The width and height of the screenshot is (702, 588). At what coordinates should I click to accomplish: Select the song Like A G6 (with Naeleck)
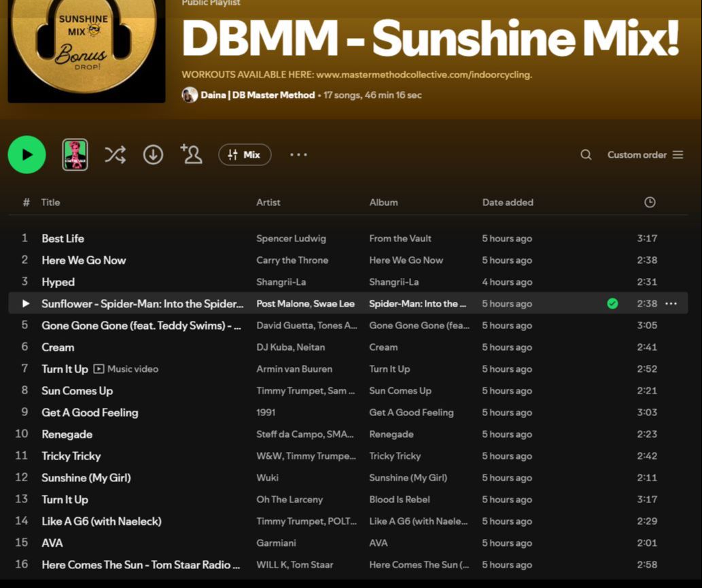[102, 521]
